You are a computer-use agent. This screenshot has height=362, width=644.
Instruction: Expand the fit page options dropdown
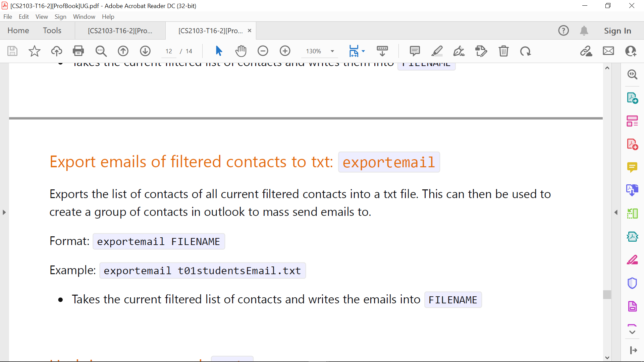coord(363,51)
